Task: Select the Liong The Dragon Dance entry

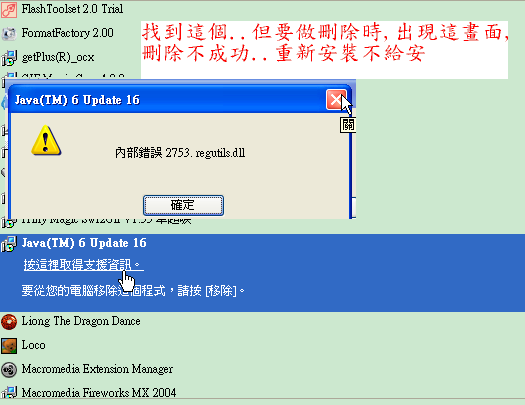Action: (x=81, y=321)
